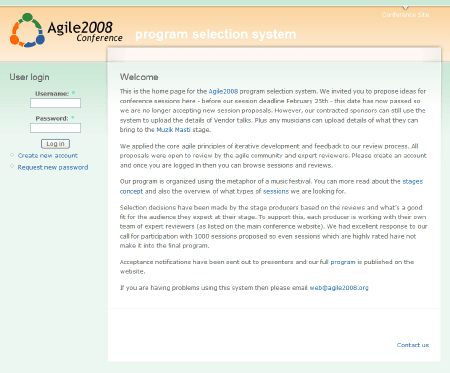
Task: Click the User login heading
Action: click(x=29, y=77)
